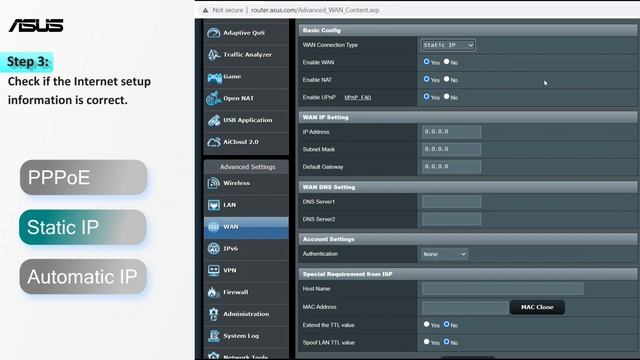Open the Open NAT menu item
Image resolution: width=640 pixels, height=360 pixels.
[246, 98]
